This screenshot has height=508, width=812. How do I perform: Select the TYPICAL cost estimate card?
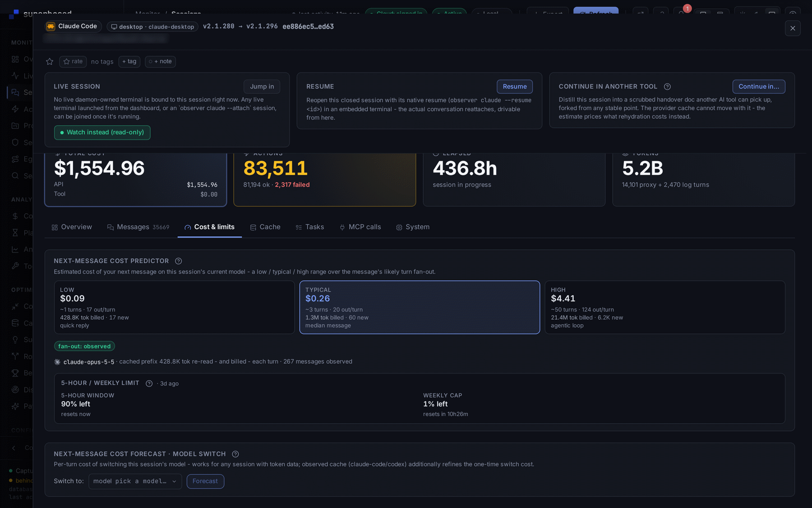pos(420,308)
